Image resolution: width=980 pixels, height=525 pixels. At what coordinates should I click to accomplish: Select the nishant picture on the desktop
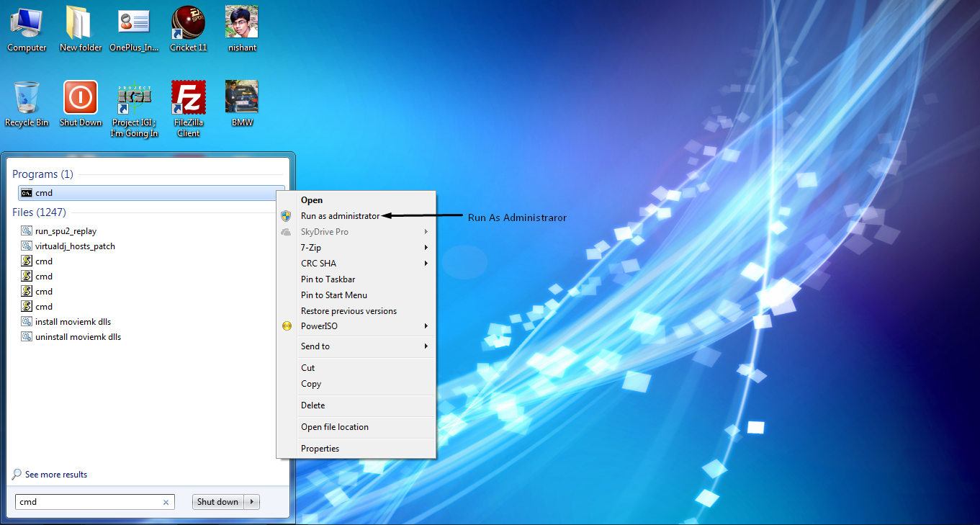(242, 30)
